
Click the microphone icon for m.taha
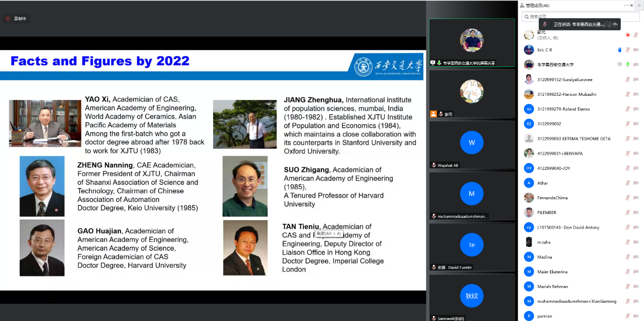click(628, 242)
